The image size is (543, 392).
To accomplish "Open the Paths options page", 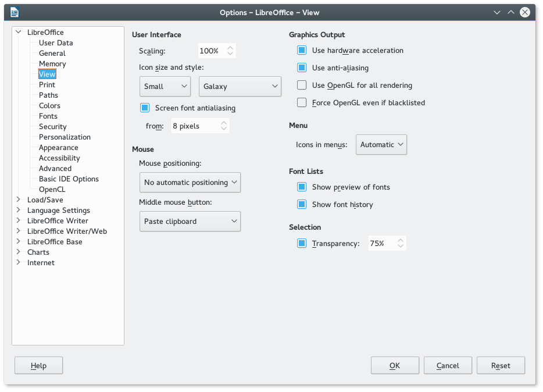I will 48,95.
